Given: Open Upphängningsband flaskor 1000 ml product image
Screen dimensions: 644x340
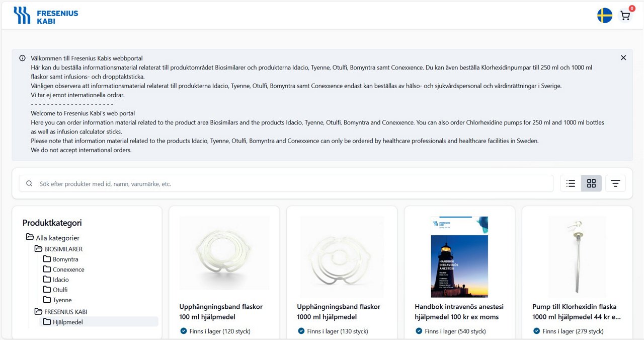Looking at the screenshot, I should point(342,257).
